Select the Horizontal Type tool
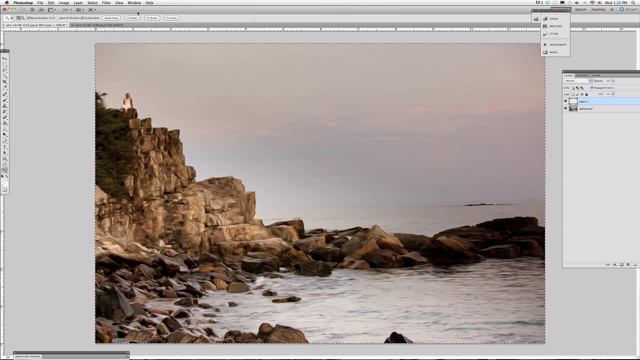Screen dimensions: 640x360 4,147
